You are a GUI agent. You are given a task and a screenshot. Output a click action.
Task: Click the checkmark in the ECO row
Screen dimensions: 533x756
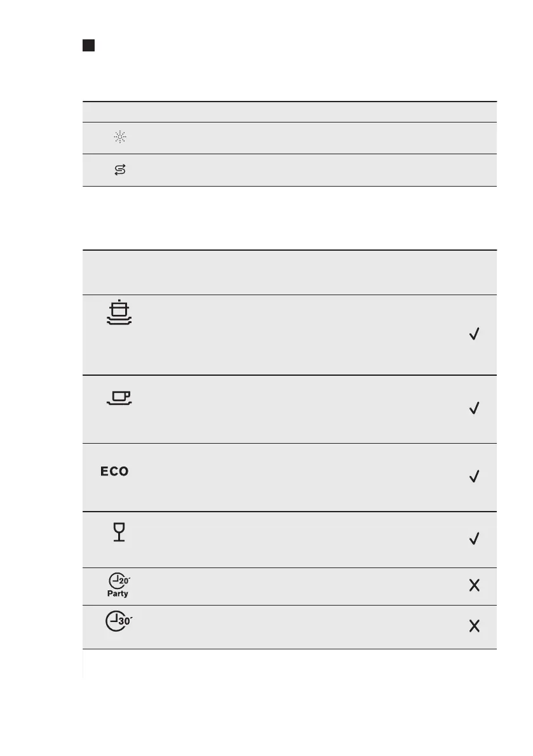(474, 477)
